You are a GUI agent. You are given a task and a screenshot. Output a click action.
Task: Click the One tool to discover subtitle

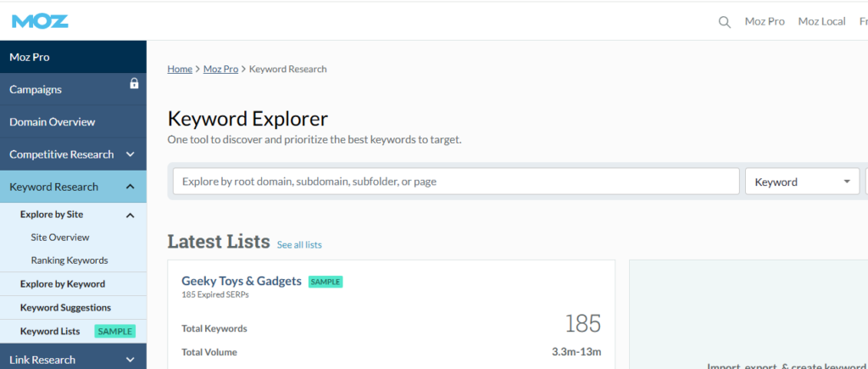[314, 140]
